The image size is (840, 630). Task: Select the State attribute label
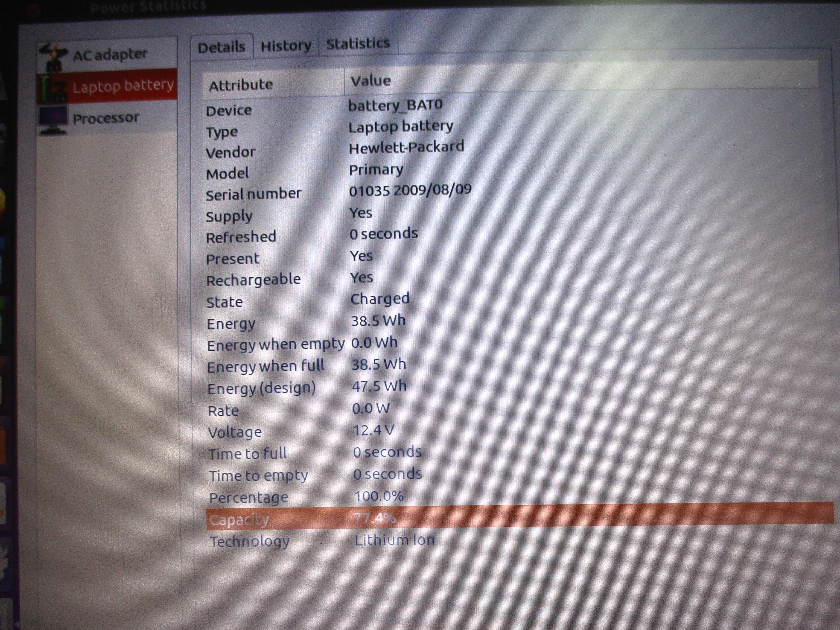pyautogui.click(x=225, y=302)
